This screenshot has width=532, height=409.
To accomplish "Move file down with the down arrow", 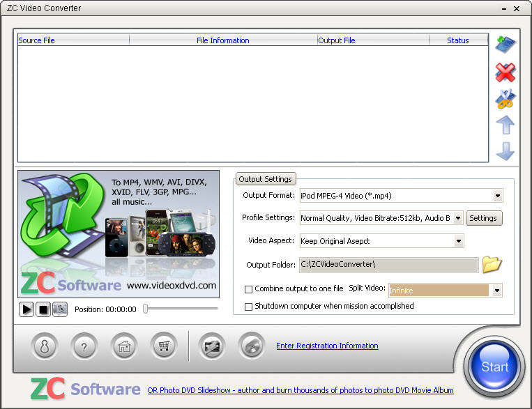I will pos(505,151).
